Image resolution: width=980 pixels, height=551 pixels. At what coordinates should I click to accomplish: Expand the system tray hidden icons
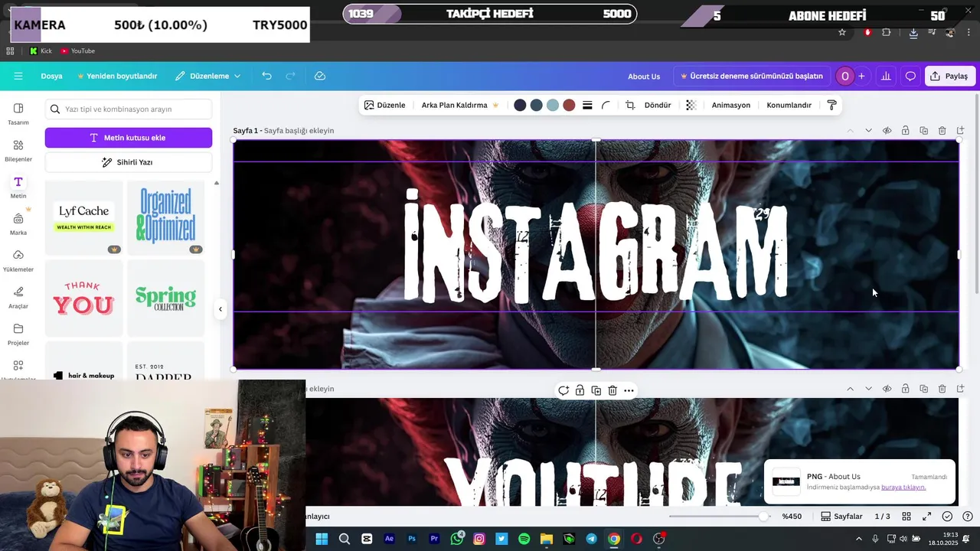click(x=858, y=539)
